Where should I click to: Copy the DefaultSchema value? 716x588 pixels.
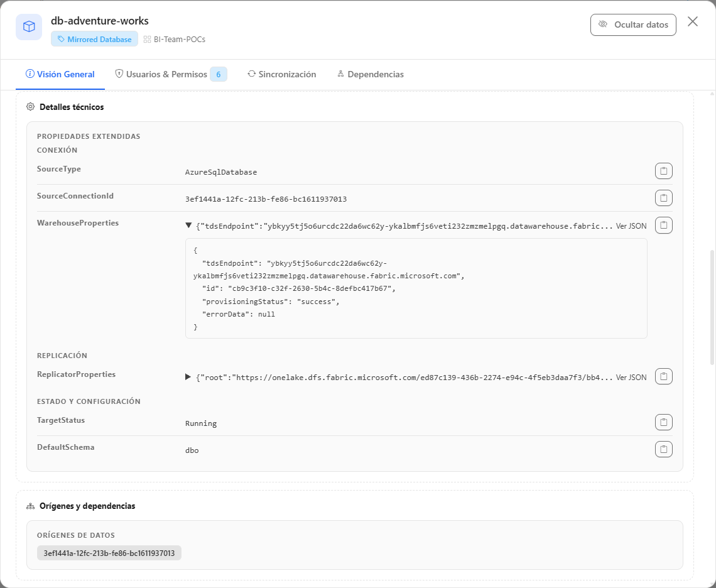(x=663, y=449)
